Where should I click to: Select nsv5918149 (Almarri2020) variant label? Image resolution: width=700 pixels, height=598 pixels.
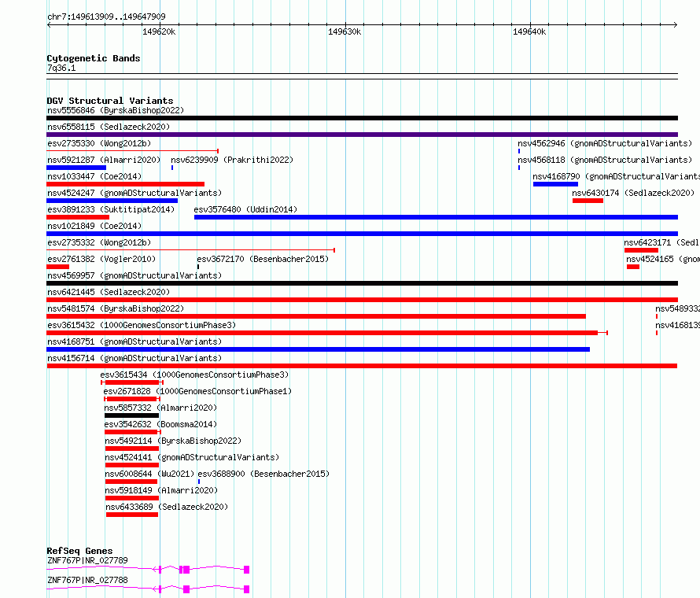[161, 490]
